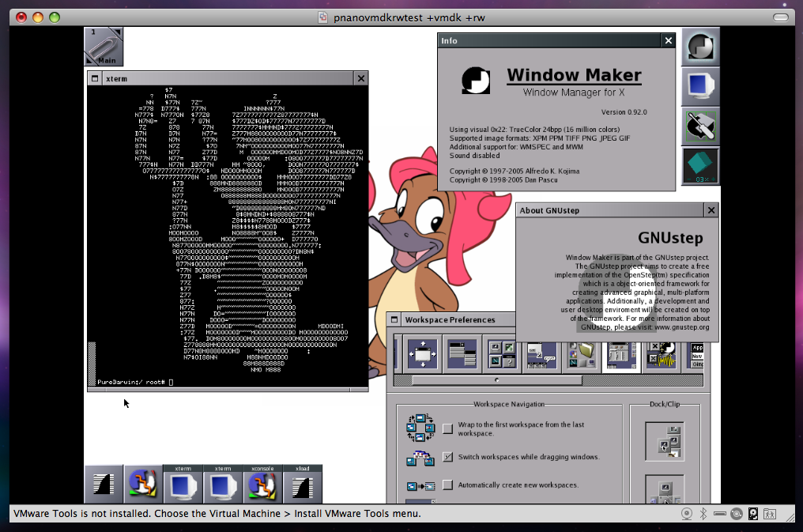Click the 'PureDarwin:/ root#' prompt
Image resolution: width=803 pixels, height=532 pixels.
click(131, 382)
